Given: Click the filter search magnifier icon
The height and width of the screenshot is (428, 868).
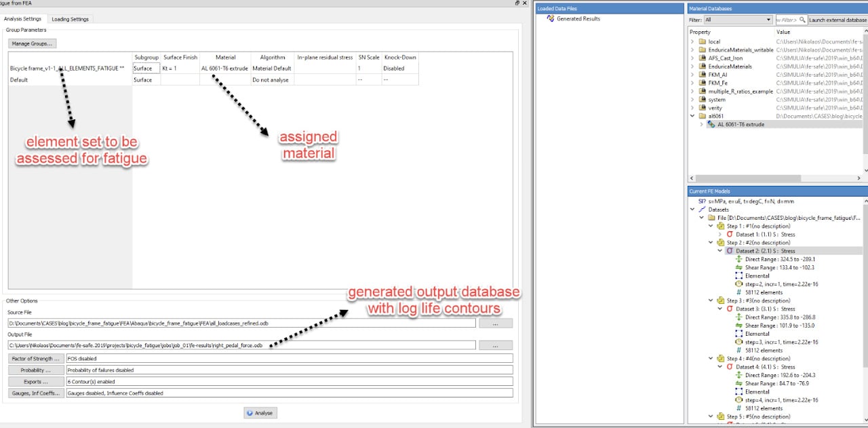Looking at the screenshot, I should coord(803,20).
